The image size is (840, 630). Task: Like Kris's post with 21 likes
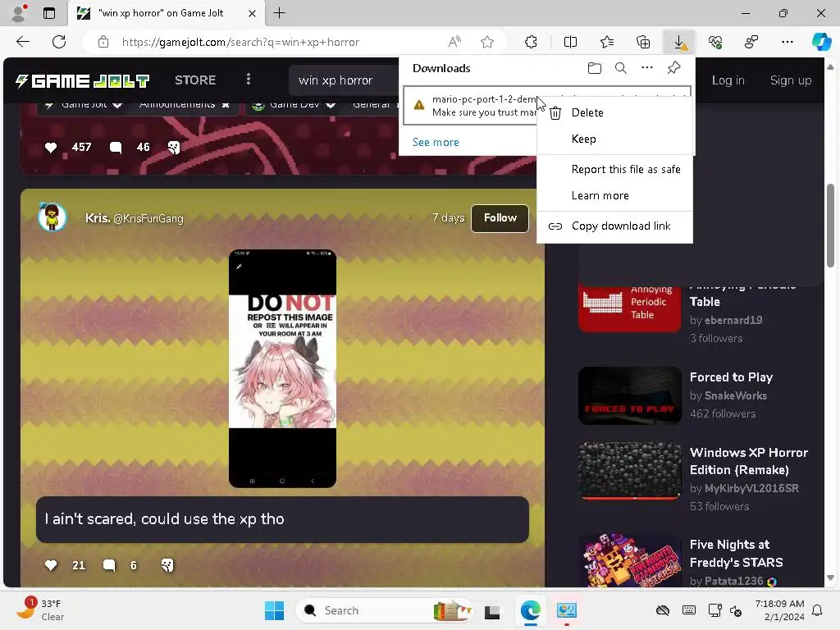51,565
